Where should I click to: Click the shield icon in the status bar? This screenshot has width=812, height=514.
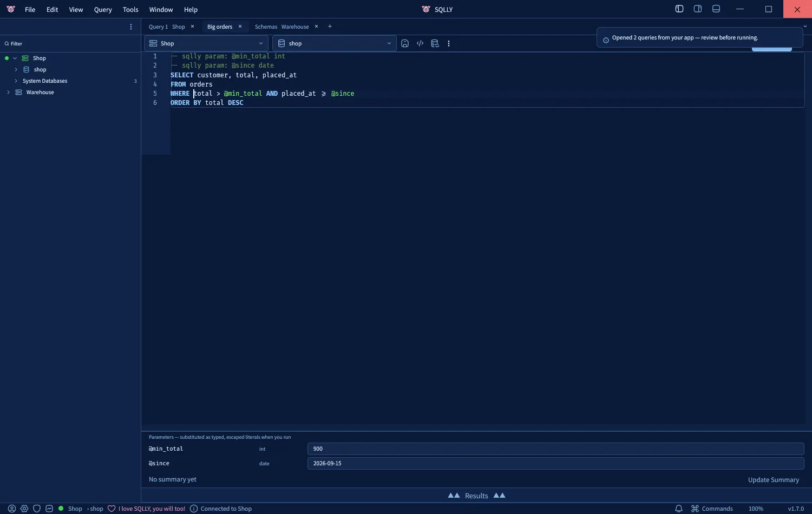(37, 509)
